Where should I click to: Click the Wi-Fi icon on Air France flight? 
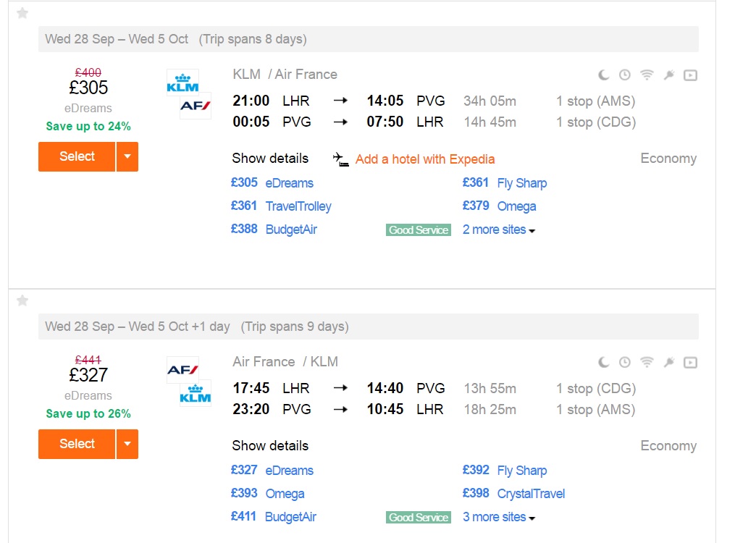pyautogui.click(x=647, y=362)
